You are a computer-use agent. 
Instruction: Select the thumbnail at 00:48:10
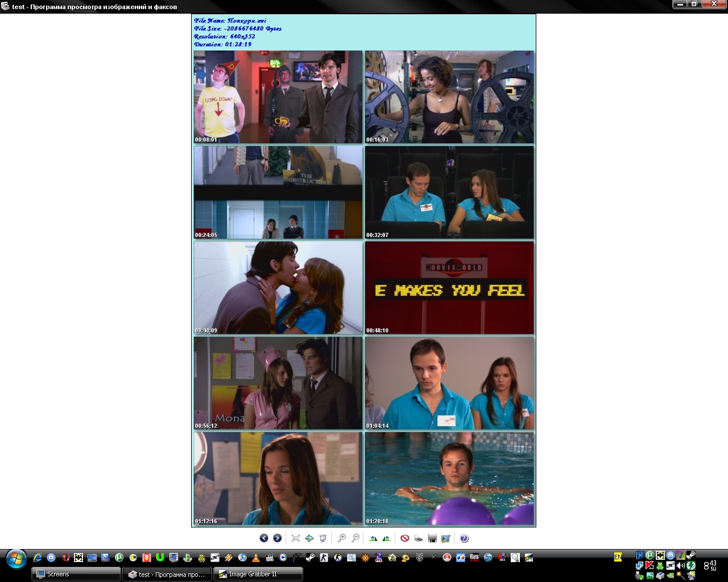pyautogui.click(x=449, y=288)
